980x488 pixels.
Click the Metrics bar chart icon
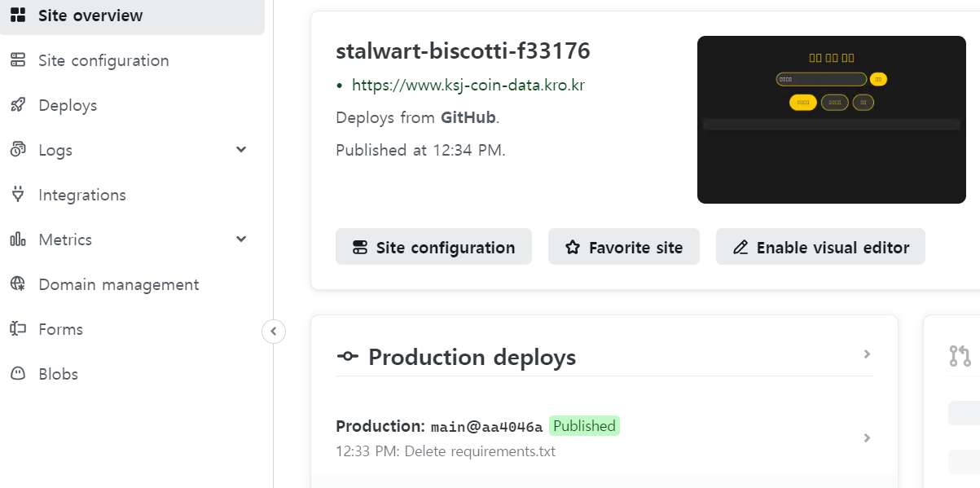[18, 240]
